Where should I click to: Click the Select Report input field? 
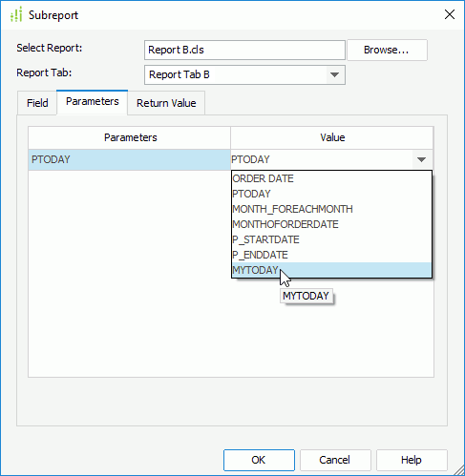[x=244, y=50]
